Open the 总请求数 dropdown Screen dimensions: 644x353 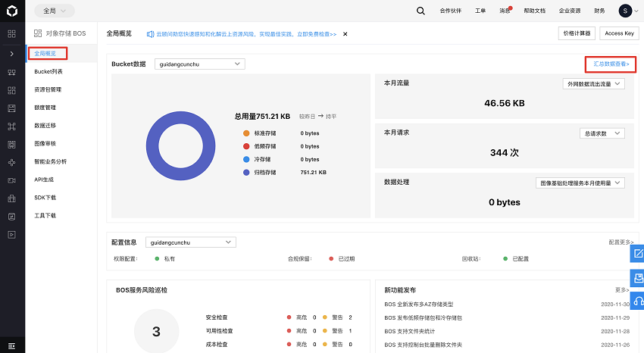602,133
